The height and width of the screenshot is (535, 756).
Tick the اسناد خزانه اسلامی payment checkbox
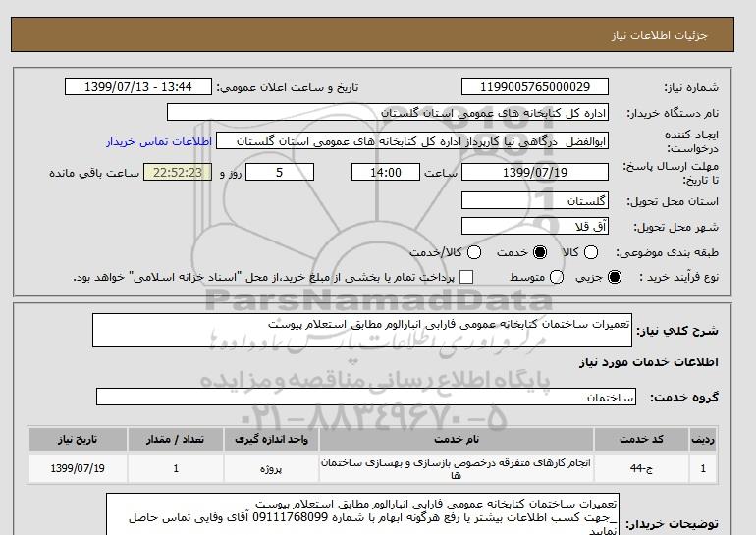pos(466,277)
